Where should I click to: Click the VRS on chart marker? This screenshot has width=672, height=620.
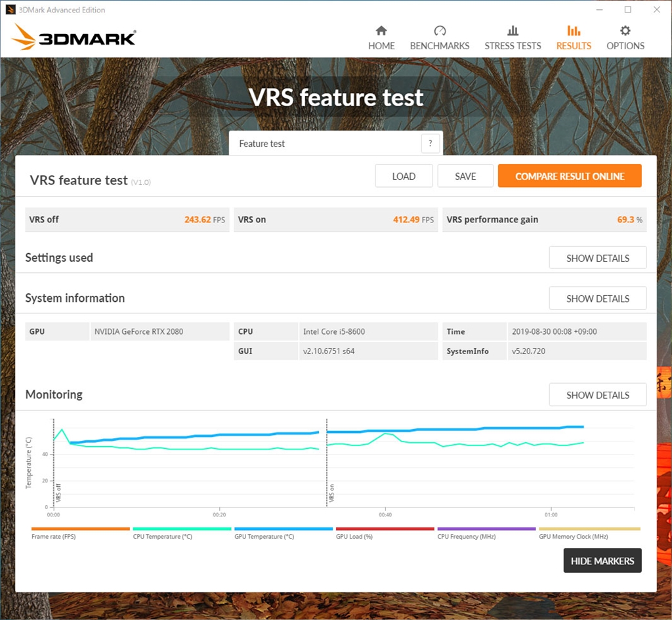(331, 493)
